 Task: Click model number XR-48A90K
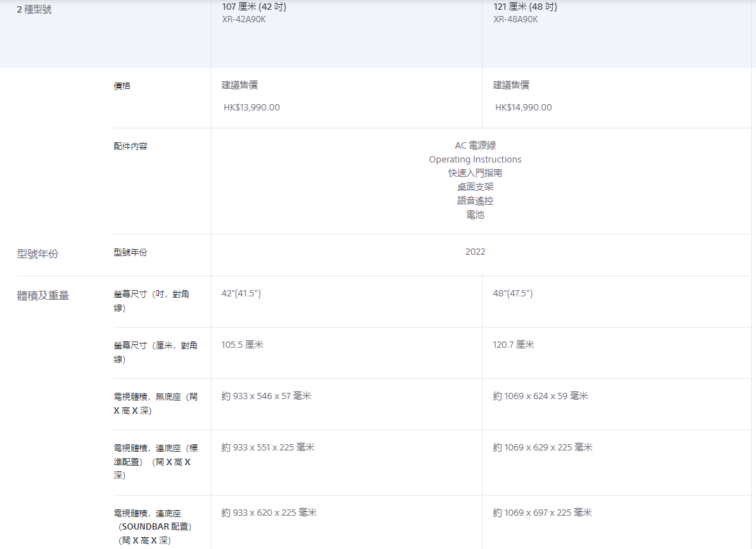[x=515, y=19]
